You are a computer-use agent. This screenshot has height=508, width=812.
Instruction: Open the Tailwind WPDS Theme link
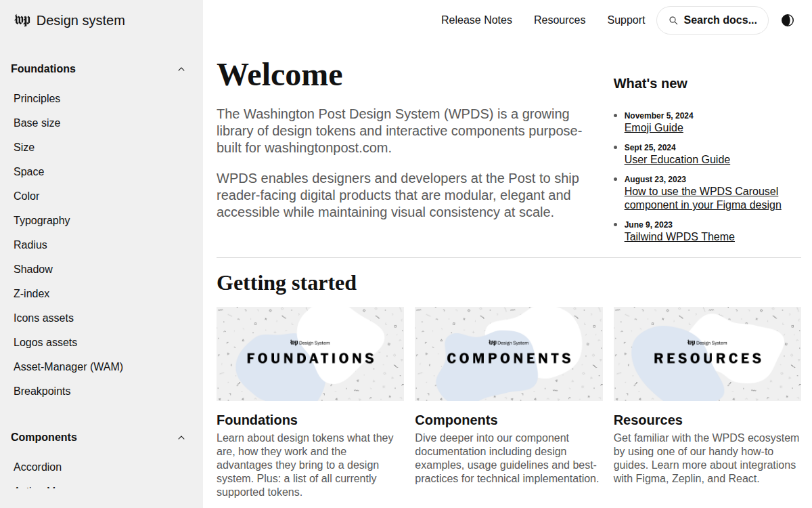679,237
